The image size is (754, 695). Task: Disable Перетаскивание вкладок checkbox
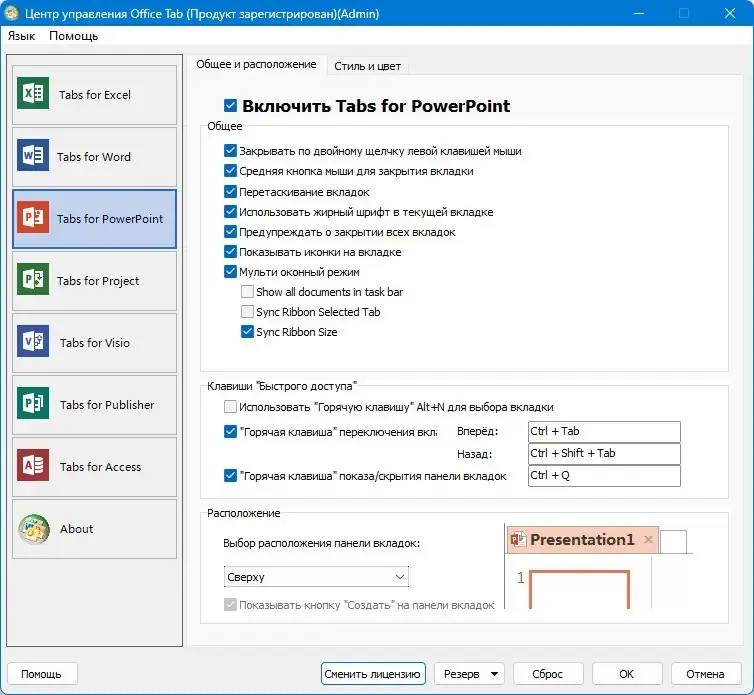230,191
